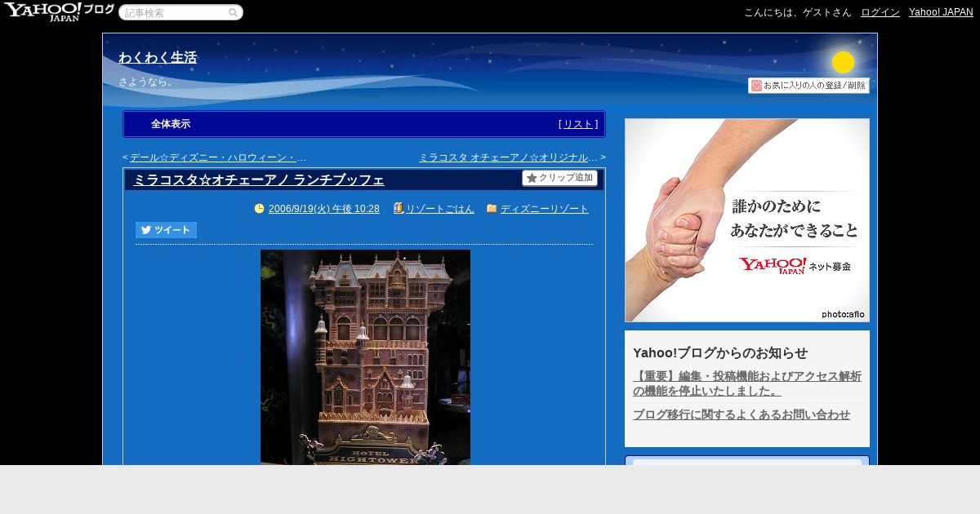Click folder icon beside ディズニーリゾート
The image size is (980, 514).
[492, 208]
